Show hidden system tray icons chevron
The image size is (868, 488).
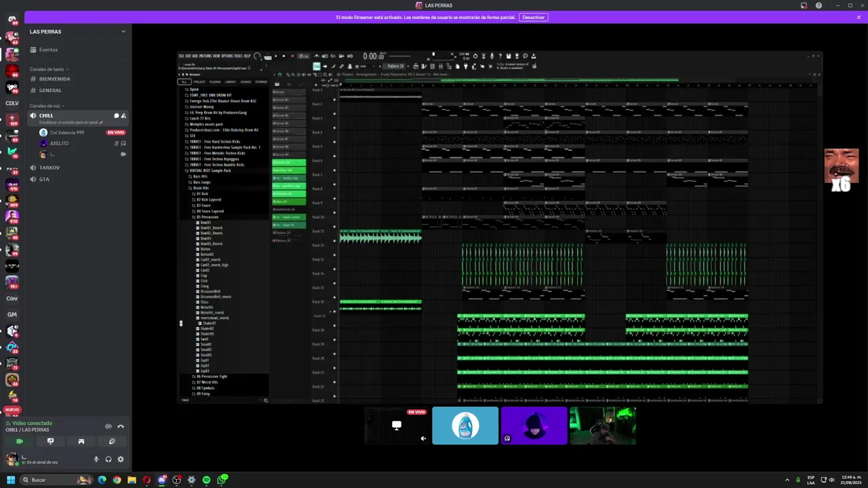(787, 480)
